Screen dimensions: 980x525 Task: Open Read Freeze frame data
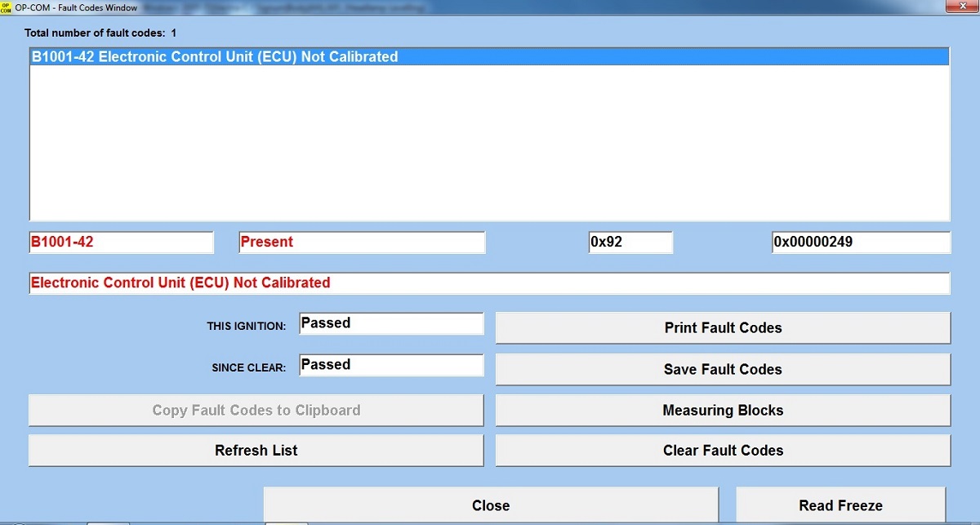point(840,505)
